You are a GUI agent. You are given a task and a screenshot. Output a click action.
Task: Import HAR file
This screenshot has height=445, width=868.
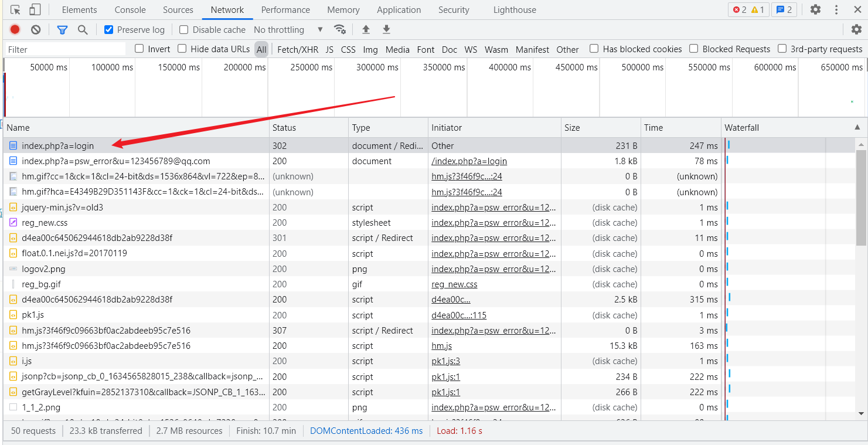pyautogui.click(x=365, y=29)
